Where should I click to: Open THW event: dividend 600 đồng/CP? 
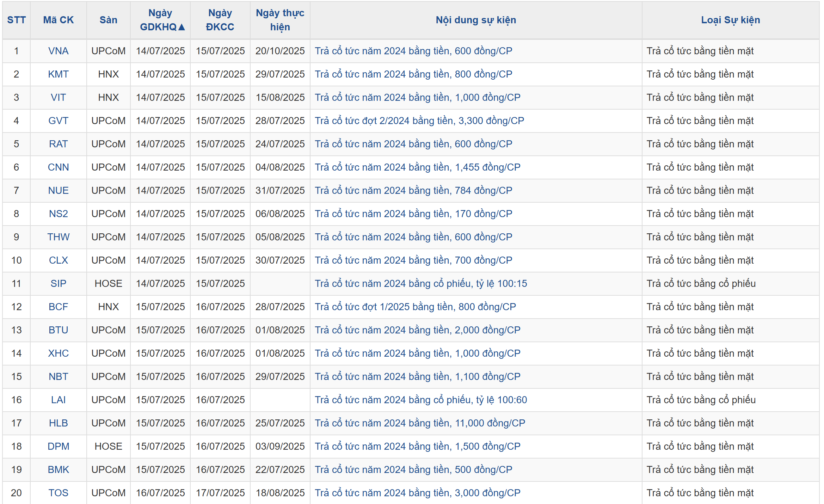pos(413,237)
